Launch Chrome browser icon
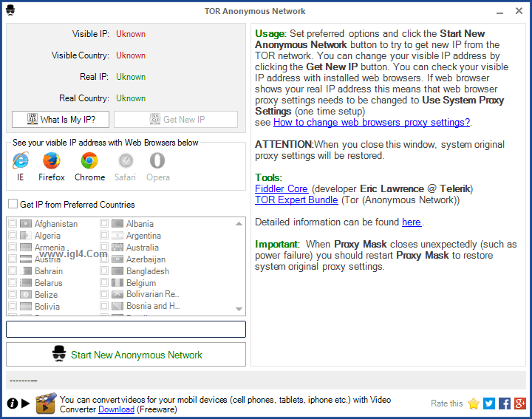Screen dimensions: 532x419 pos(89,160)
